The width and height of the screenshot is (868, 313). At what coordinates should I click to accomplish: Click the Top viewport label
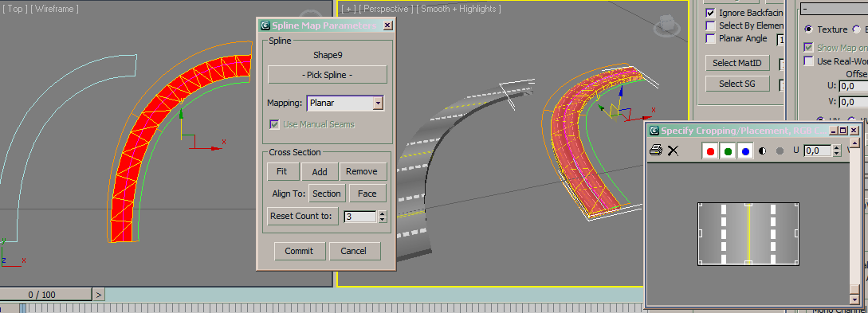coord(15,9)
